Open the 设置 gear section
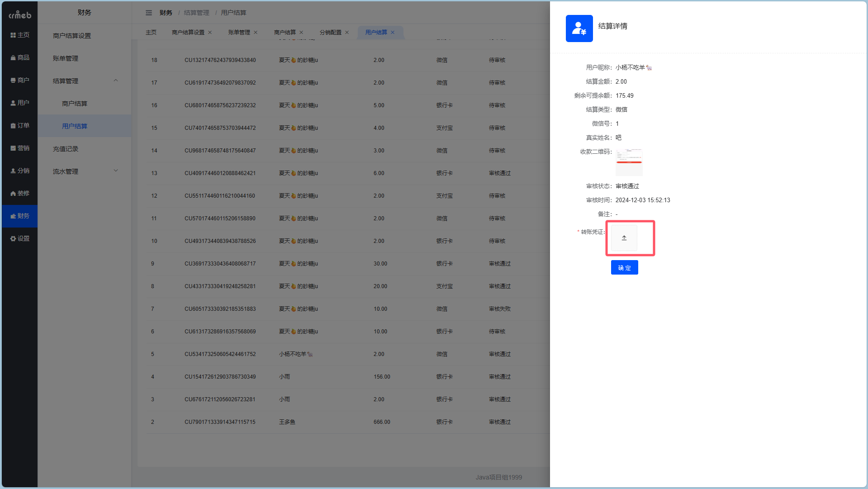Viewport: 868px width, 489px height. (20, 238)
